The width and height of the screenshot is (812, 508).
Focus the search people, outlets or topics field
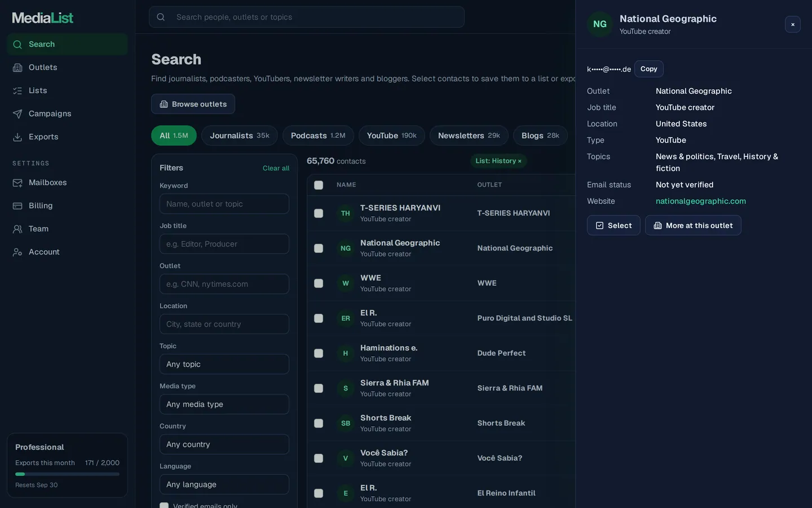pyautogui.click(x=307, y=17)
